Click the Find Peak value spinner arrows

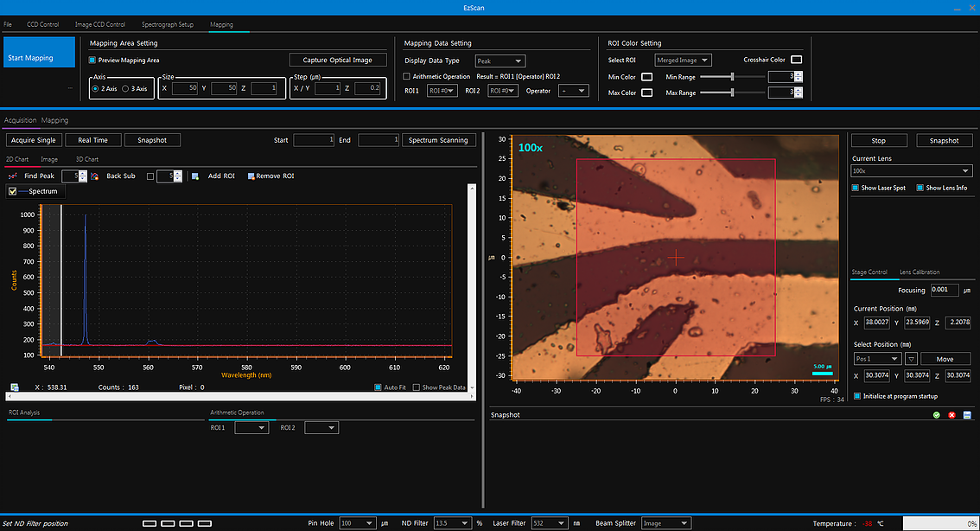[82, 176]
